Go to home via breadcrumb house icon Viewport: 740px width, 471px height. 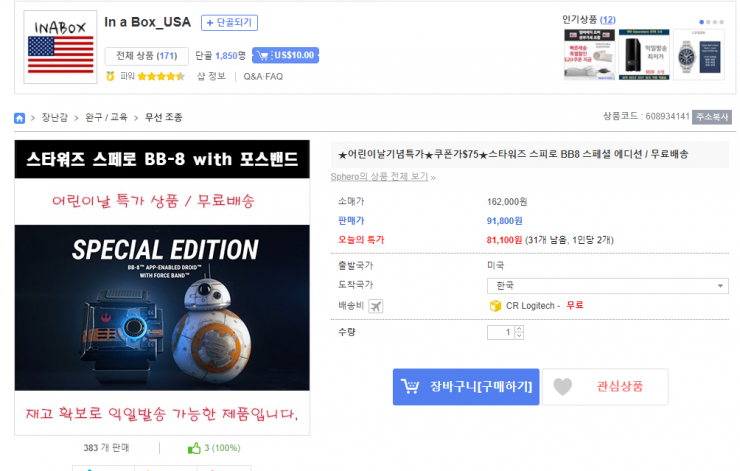(x=19, y=118)
